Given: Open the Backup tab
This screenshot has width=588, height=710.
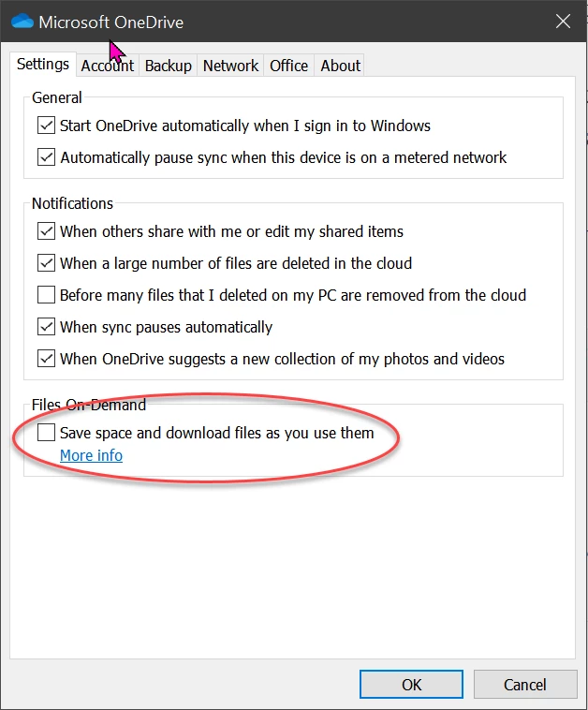Looking at the screenshot, I should pos(168,66).
